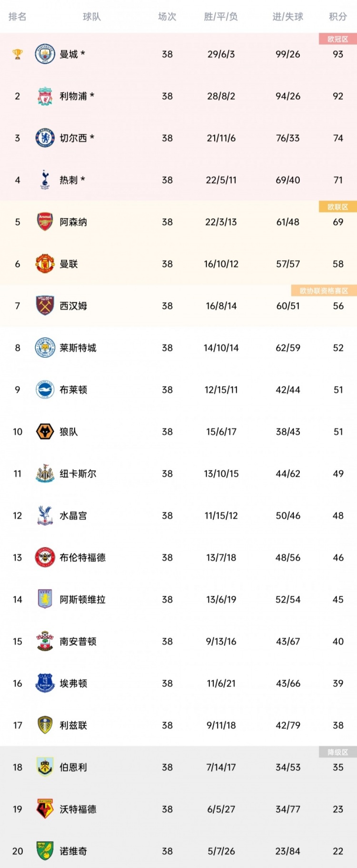The height and width of the screenshot is (868, 357).
Task: Click the gold trophy icon for first place
Action: (18, 54)
